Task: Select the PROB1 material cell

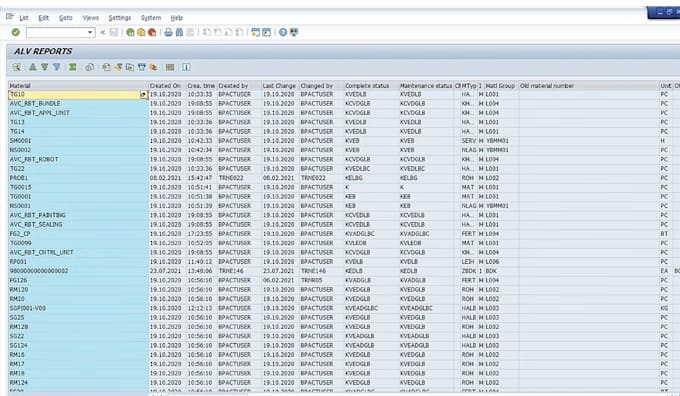Action: (x=78, y=178)
